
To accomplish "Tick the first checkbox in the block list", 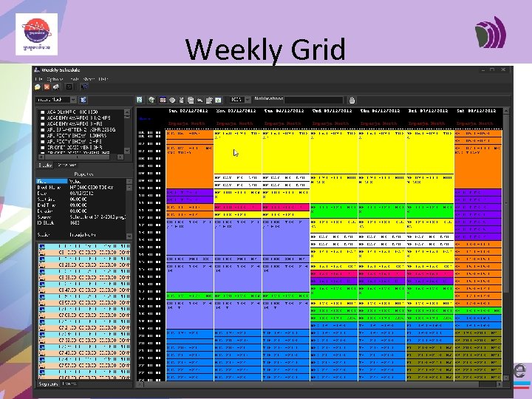I will (x=42, y=112).
